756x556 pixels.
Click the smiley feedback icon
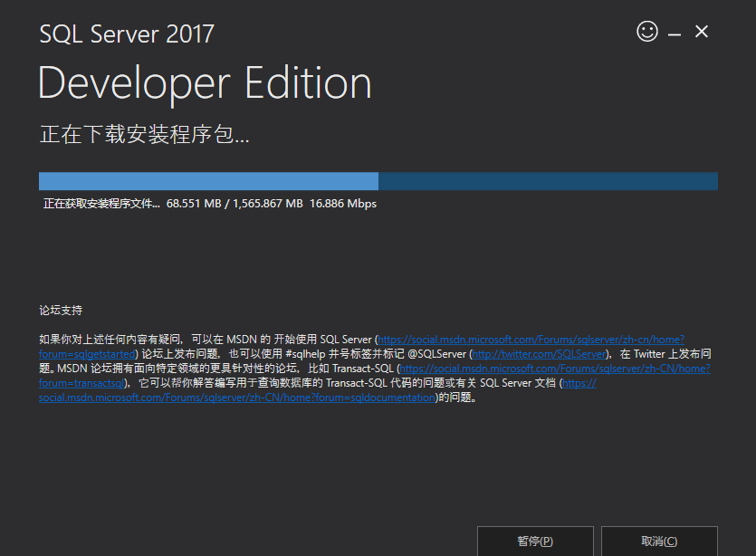(x=647, y=32)
